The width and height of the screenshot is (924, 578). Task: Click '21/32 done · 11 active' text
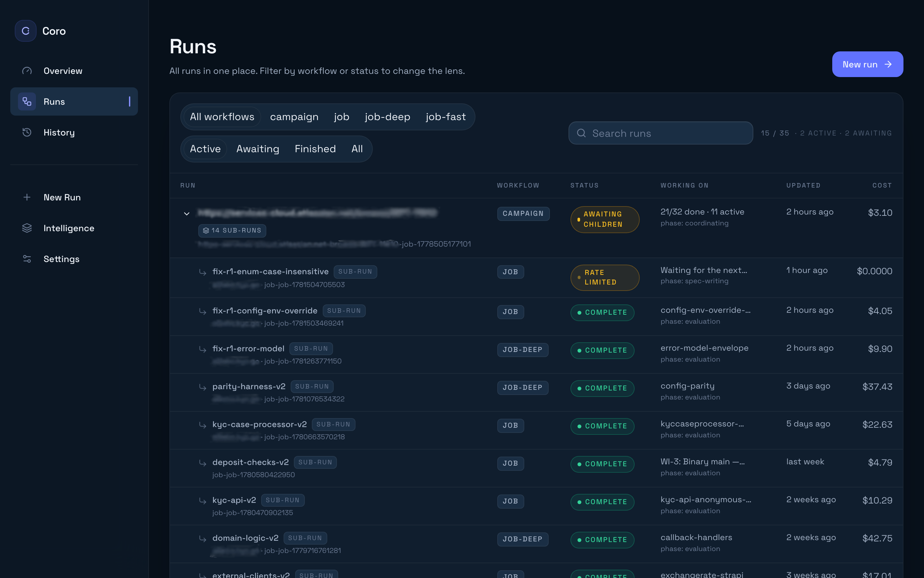coord(702,212)
